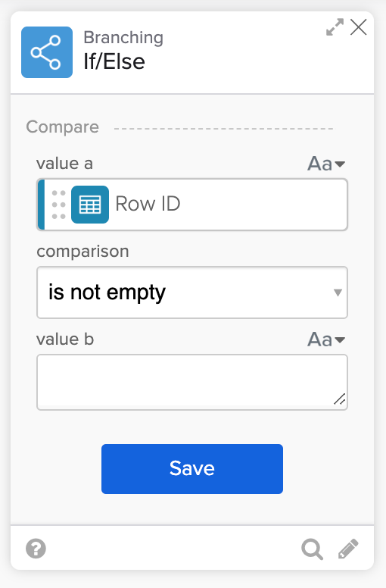
Task: Grab the dotted drag handle on Row ID
Action: click(58, 205)
